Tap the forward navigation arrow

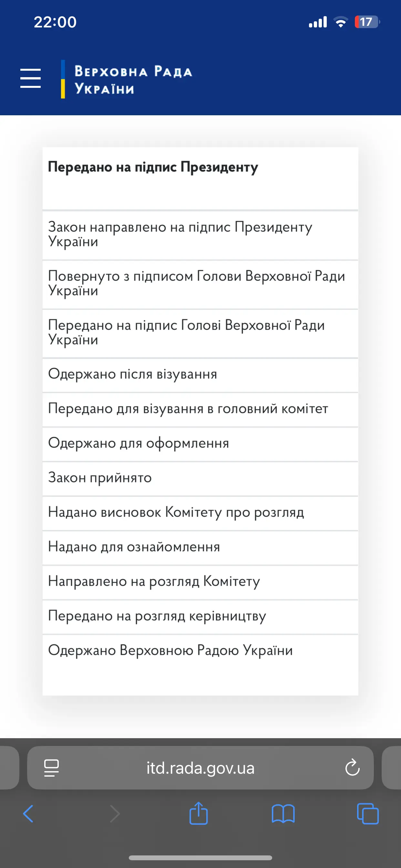(x=115, y=814)
